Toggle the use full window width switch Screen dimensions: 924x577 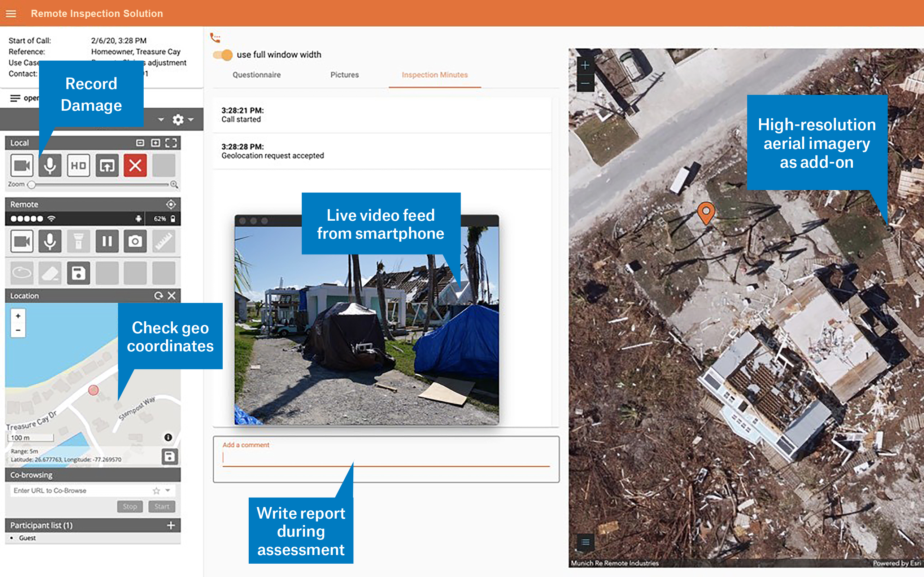pyautogui.click(x=223, y=55)
